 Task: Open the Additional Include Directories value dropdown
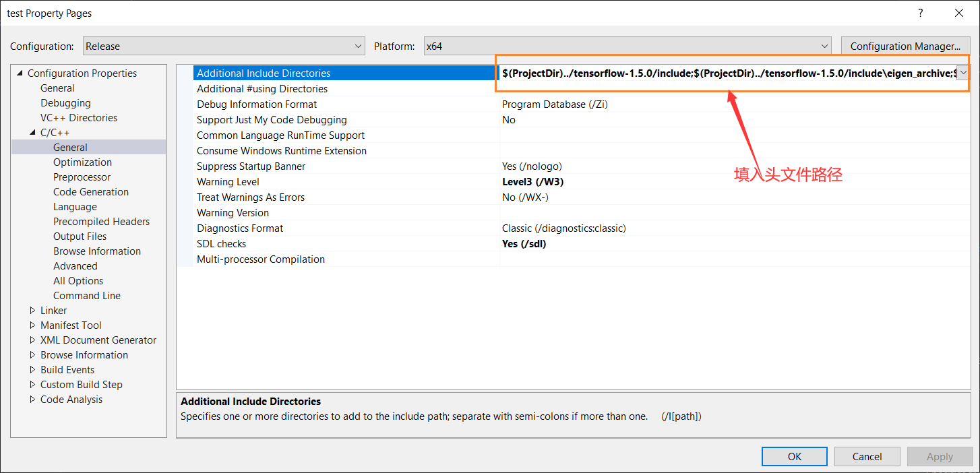(962, 73)
